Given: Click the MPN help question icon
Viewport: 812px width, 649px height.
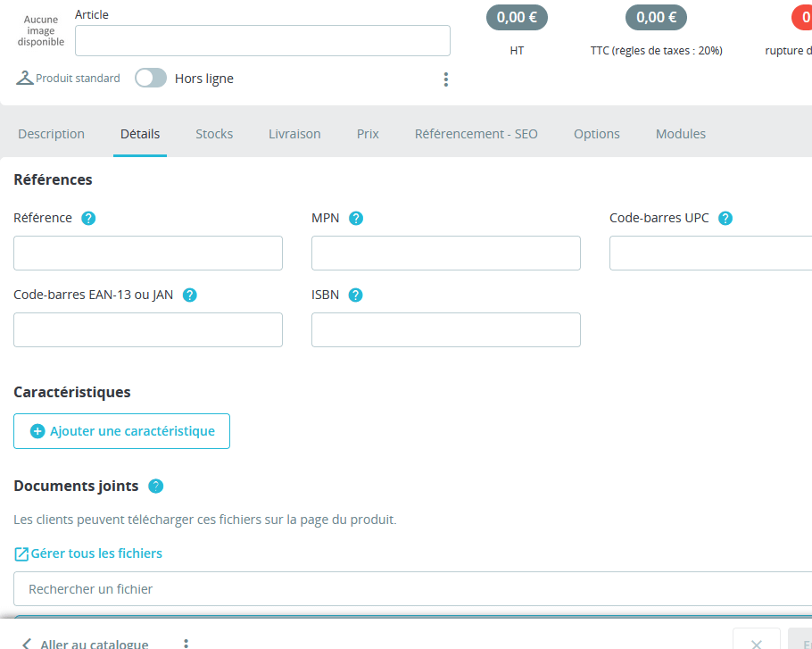Looking at the screenshot, I should pos(356,218).
